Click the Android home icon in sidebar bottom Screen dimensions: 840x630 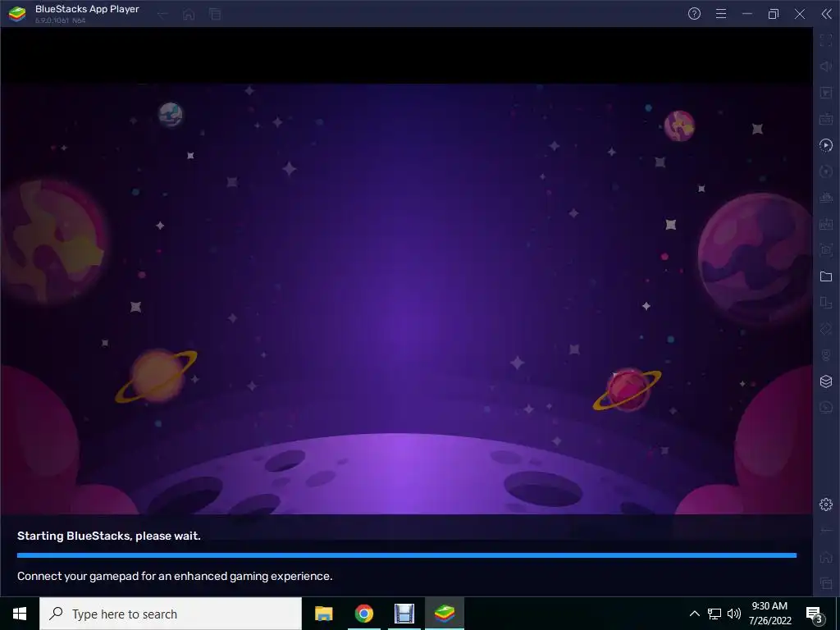pyautogui.click(x=826, y=557)
